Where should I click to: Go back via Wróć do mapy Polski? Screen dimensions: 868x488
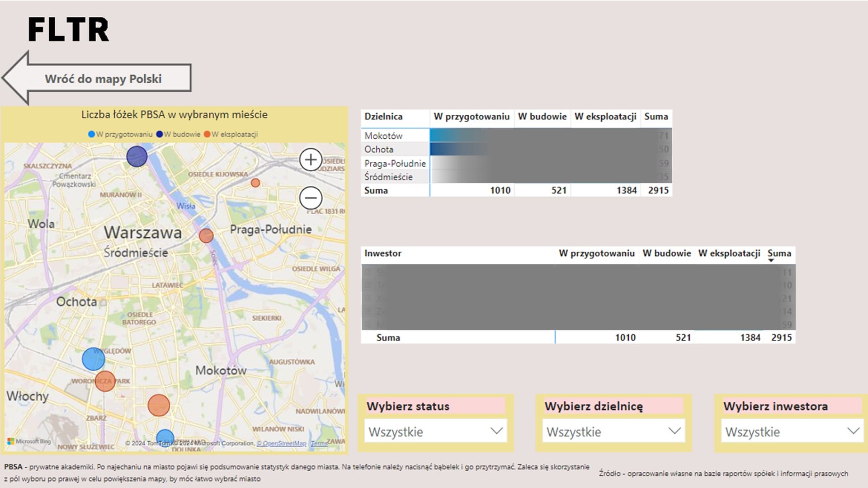(x=102, y=79)
